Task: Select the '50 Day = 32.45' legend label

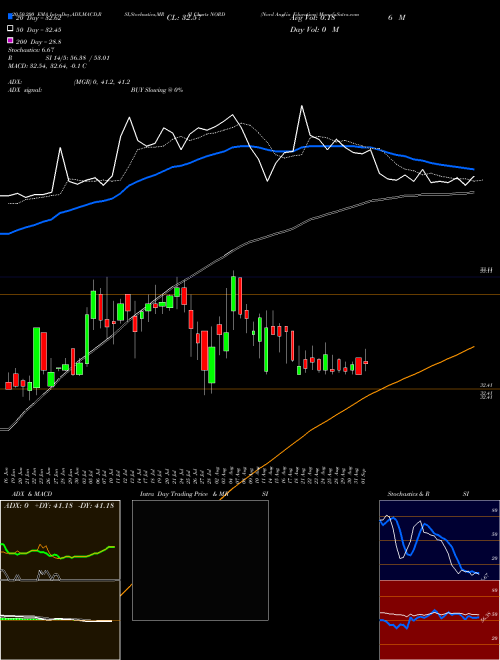Action: [38, 29]
